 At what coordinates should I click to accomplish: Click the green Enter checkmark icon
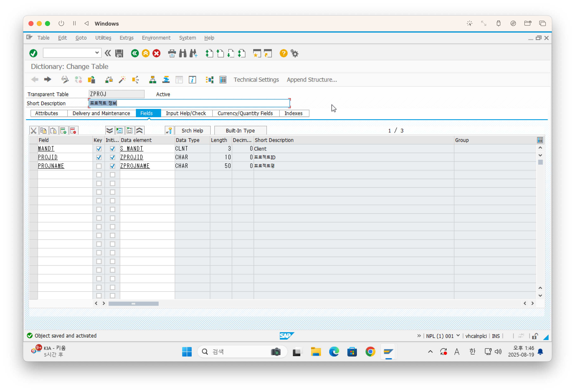(x=33, y=53)
